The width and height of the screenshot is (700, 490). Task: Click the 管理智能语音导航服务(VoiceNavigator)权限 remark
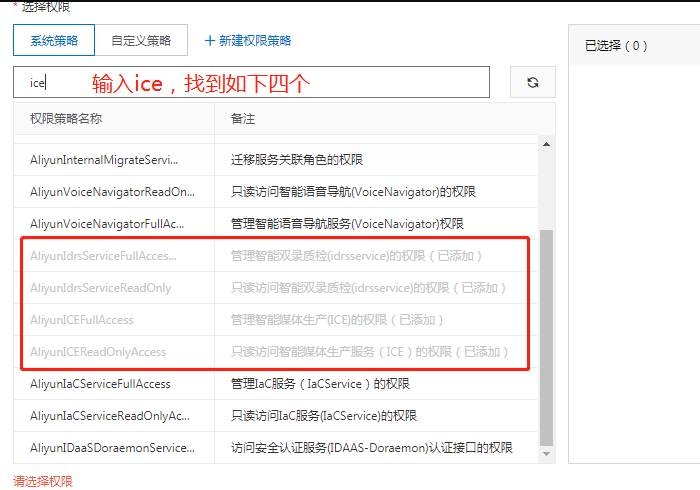[x=347, y=224]
